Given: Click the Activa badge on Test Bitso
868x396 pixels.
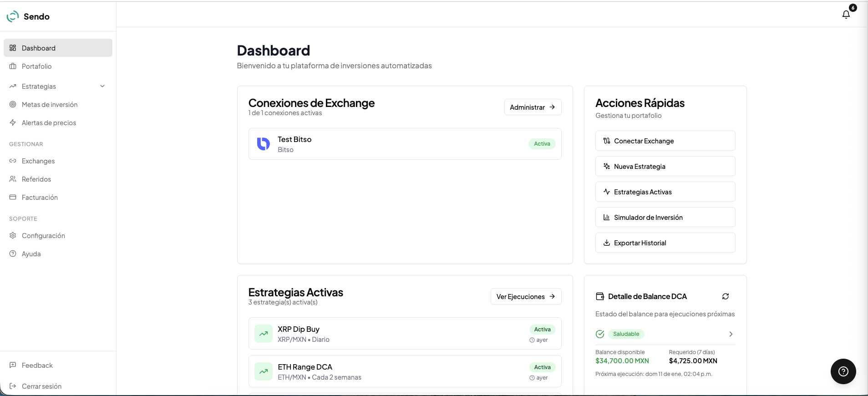Looking at the screenshot, I should (x=542, y=143).
